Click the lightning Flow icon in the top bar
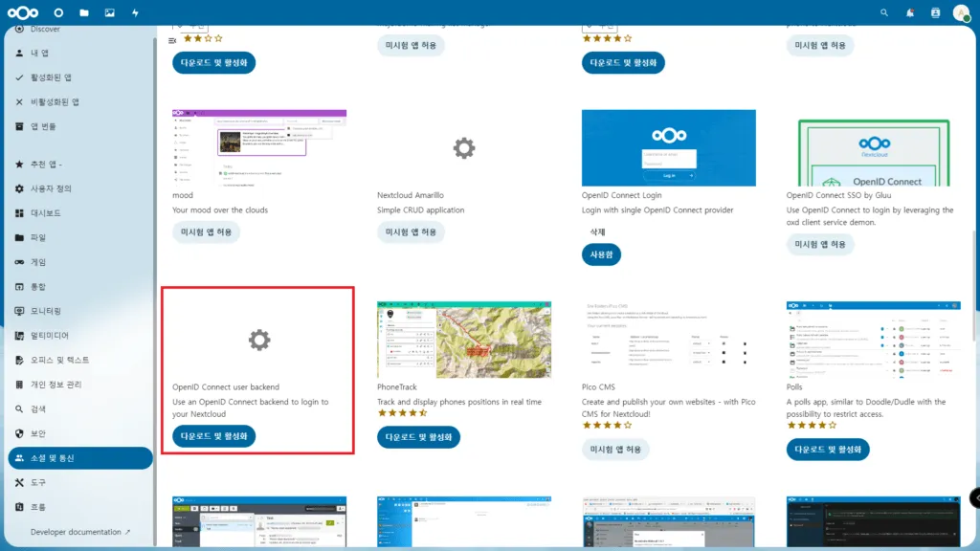This screenshot has width=980, height=551. pos(134,12)
